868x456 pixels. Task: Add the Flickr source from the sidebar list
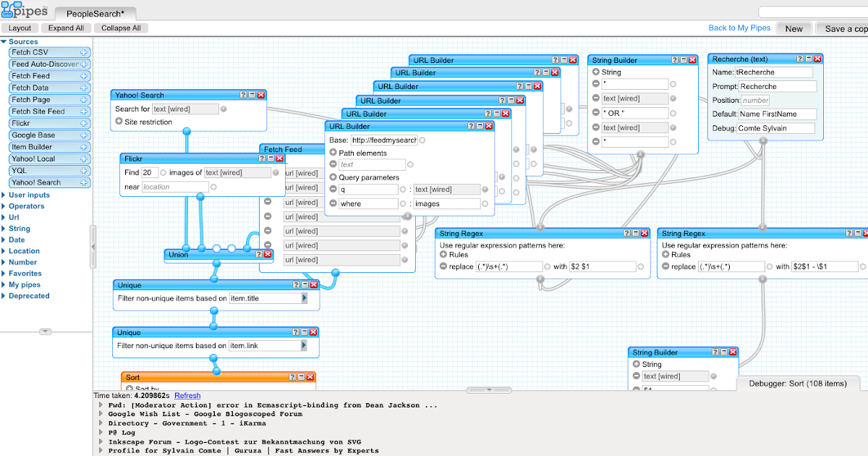(49, 123)
